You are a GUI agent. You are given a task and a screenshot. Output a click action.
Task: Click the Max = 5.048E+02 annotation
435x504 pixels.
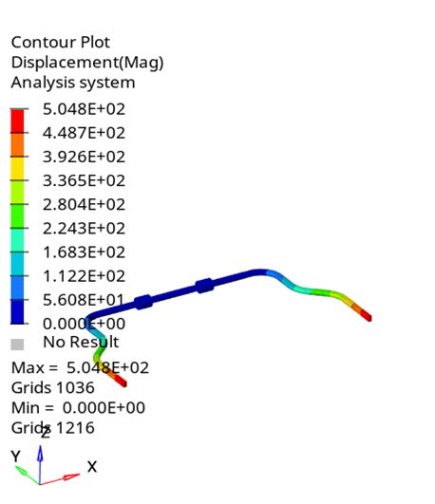tap(80, 367)
